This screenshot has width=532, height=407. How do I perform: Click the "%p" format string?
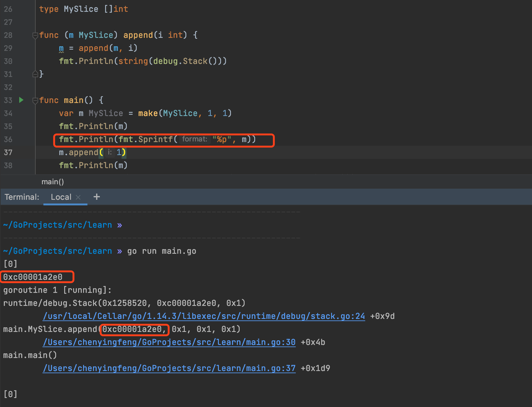[x=222, y=140]
